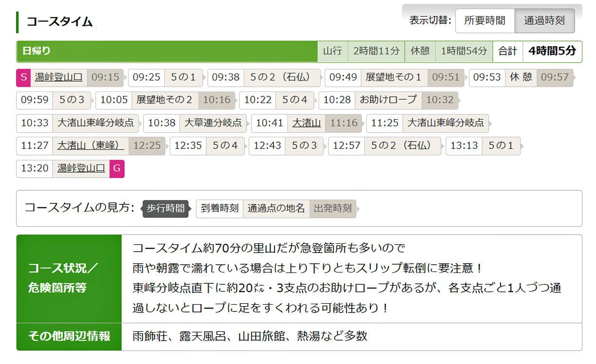Select the 展望地その1 waypoint
The height and width of the screenshot is (364, 596).
coord(394,77)
